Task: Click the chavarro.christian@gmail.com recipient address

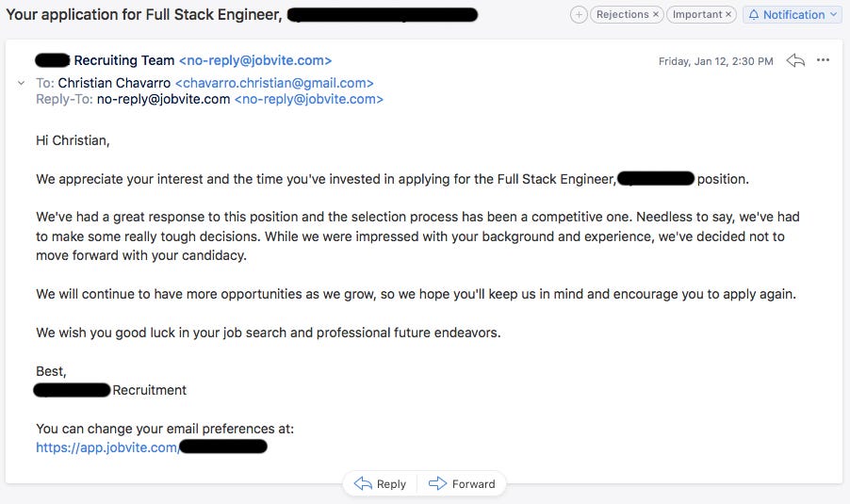Action: [x=274, y=83]
